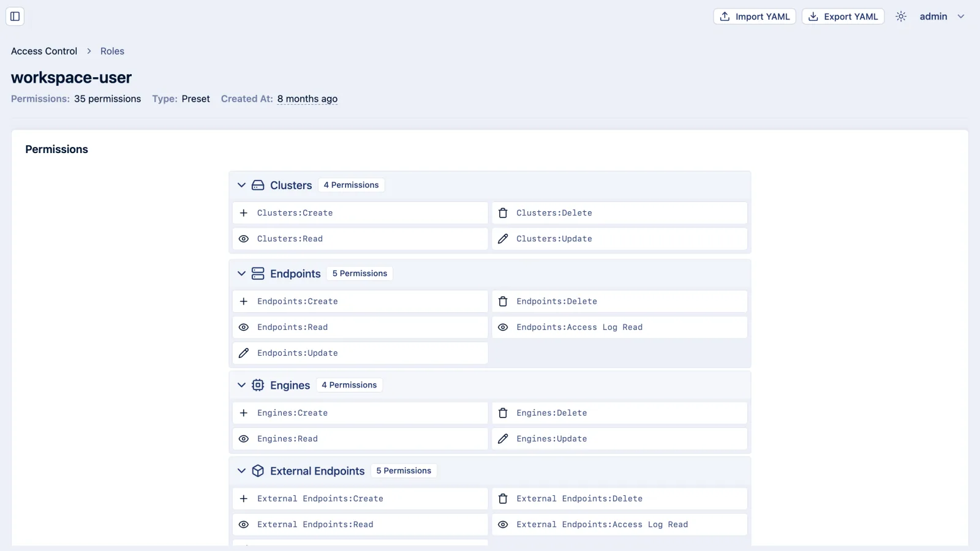Click the Import YAML button
980x551 pixels.
(x=755, y=17)
